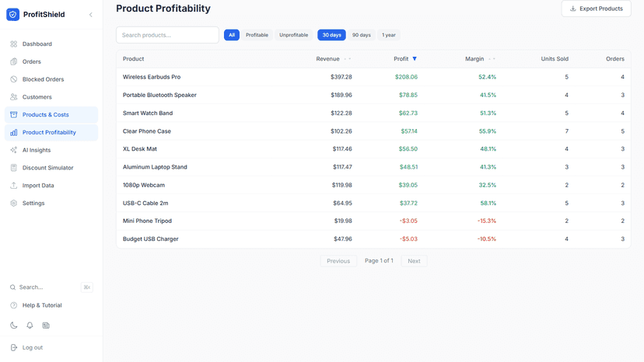
Task: Click the Units Sold column header
Action: pos(555,59)
